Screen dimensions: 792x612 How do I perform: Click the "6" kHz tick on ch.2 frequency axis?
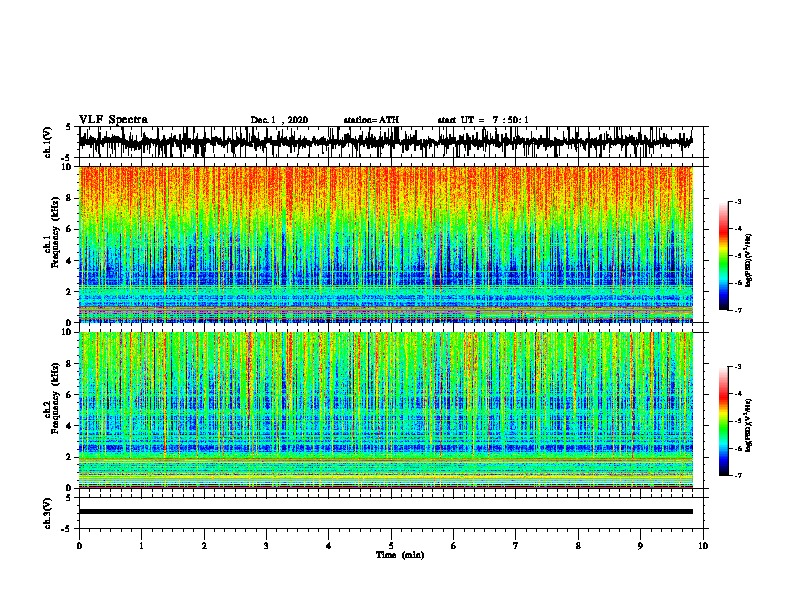(x=70, y=394)
